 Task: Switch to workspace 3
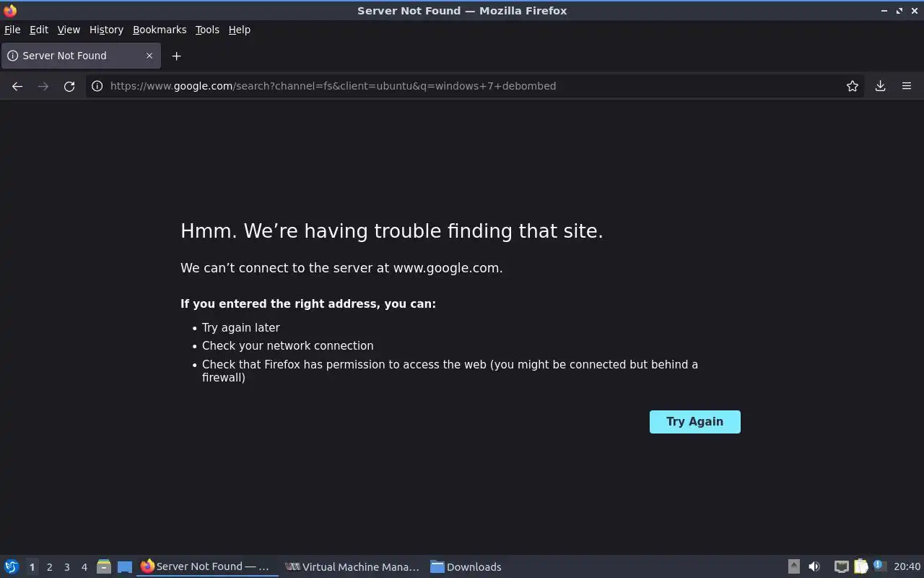coord(66,567)
